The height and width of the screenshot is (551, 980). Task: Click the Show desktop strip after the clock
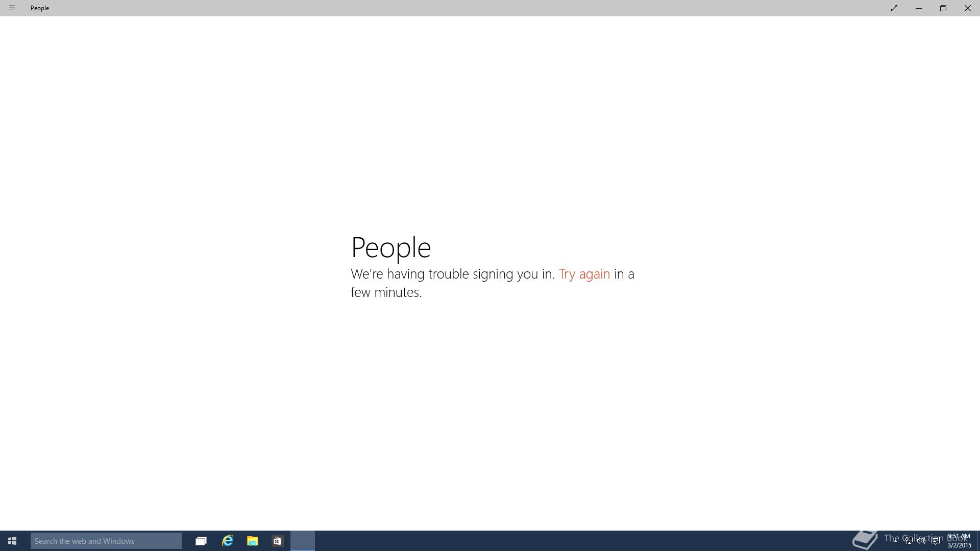tap(978, 541)
